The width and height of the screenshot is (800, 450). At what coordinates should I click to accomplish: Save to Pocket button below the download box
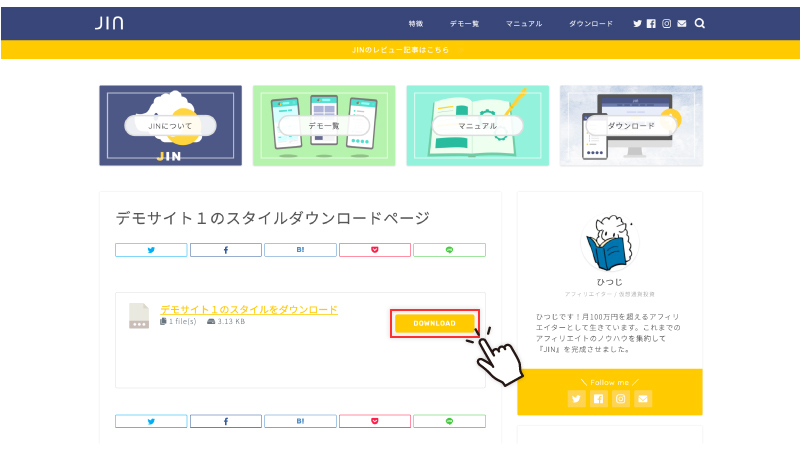(x=374, y=421)
